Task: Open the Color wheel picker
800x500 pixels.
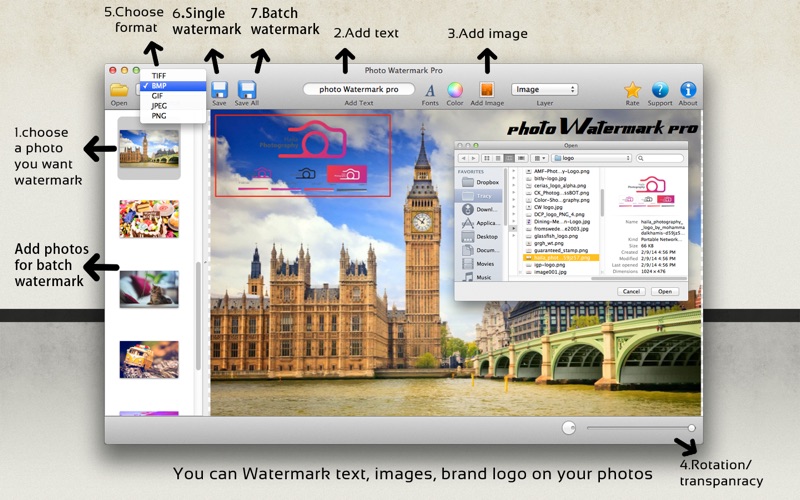Action: [455, 90]
